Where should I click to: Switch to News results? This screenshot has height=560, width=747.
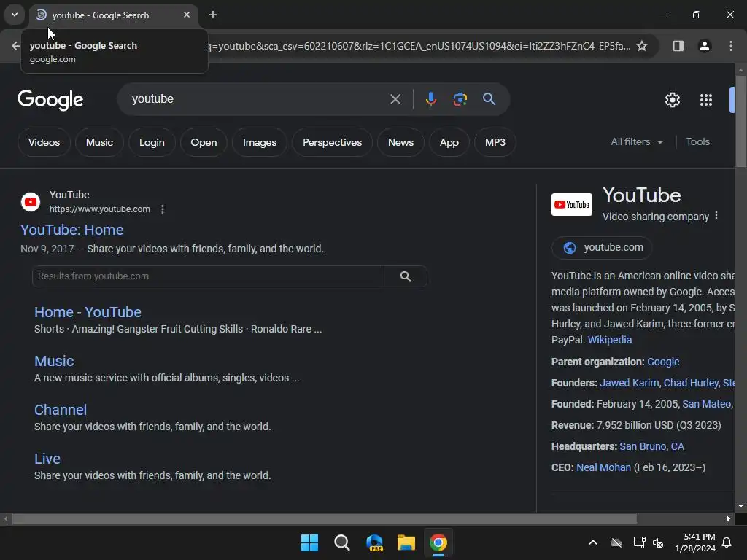click(400, 142)
